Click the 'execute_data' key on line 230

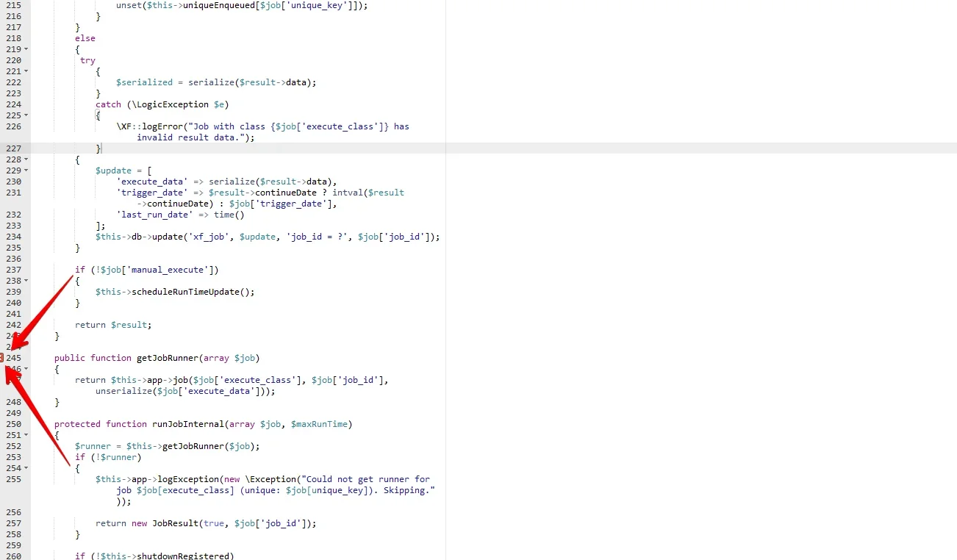[x=152, y=182]
